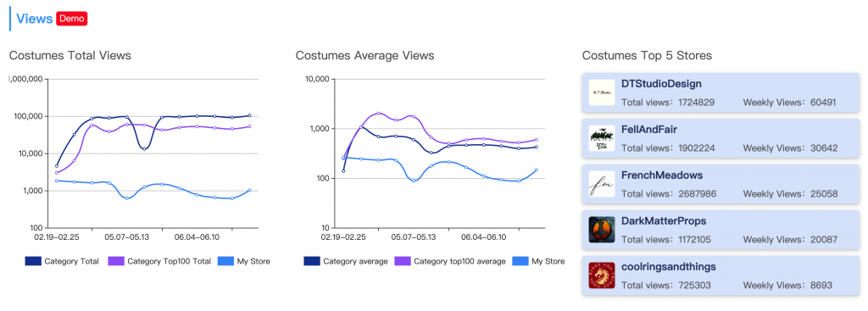
Task: Click the Category Total dip data point
Action: coord(144,149)
